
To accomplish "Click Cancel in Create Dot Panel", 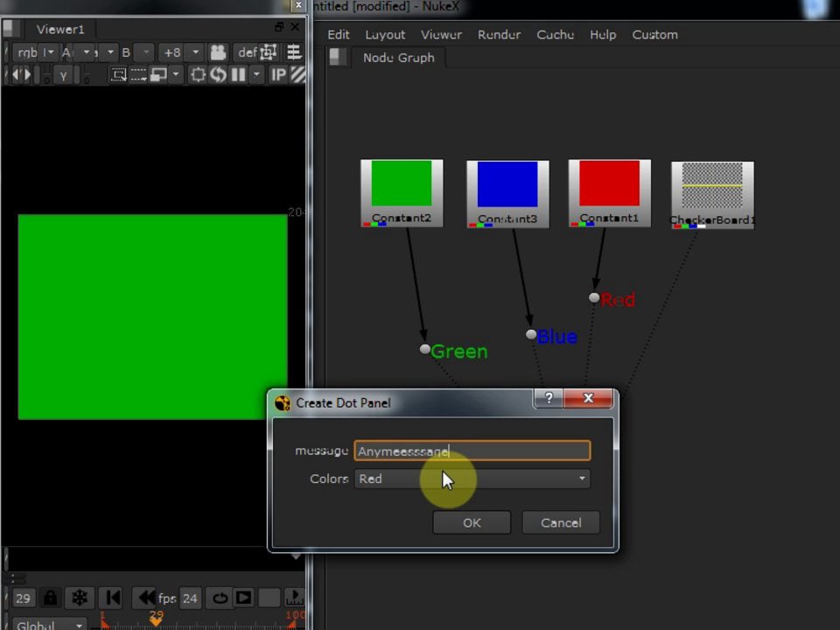I will coord(561,522).
